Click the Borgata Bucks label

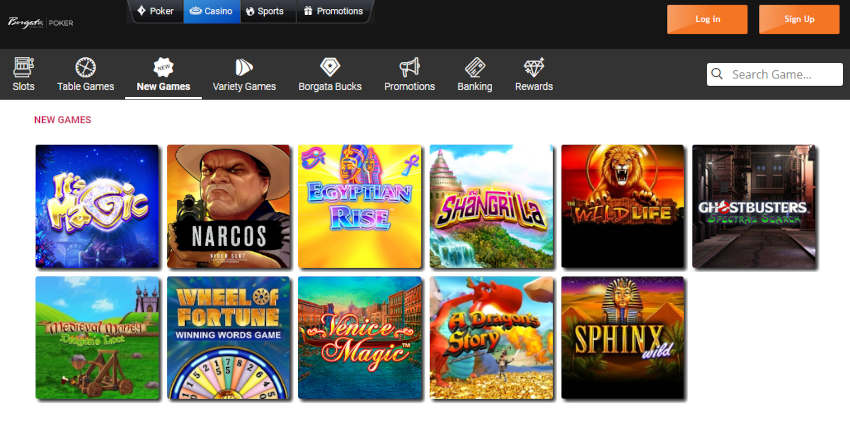(x=330, y=86)
